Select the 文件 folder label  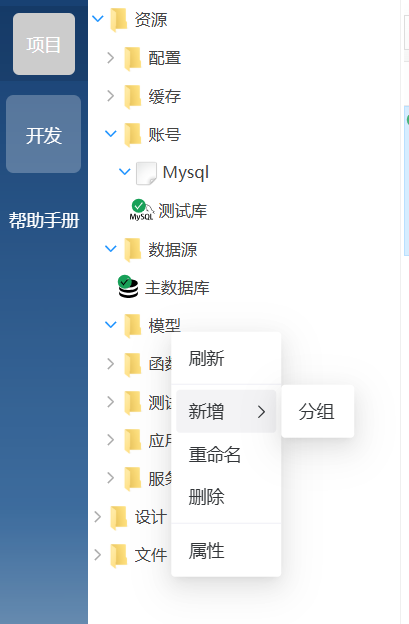(151, 555)
